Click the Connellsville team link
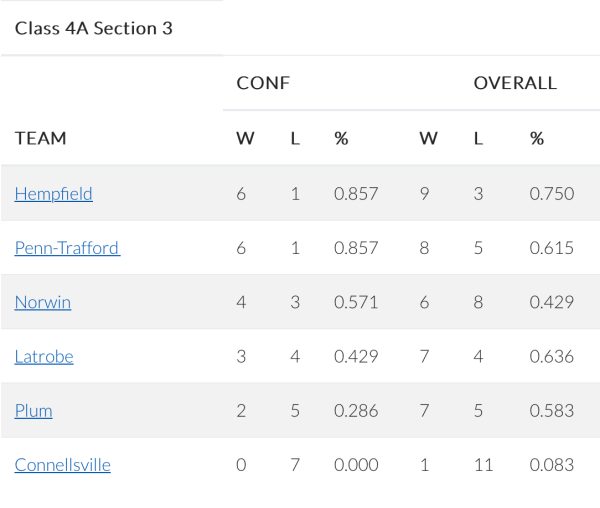 click(x=62, y=465)
